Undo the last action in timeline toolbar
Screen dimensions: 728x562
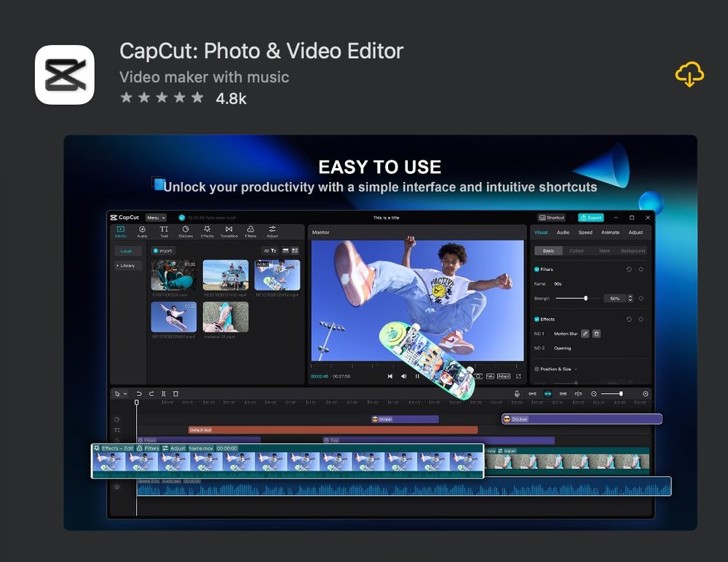coord(139,394)
